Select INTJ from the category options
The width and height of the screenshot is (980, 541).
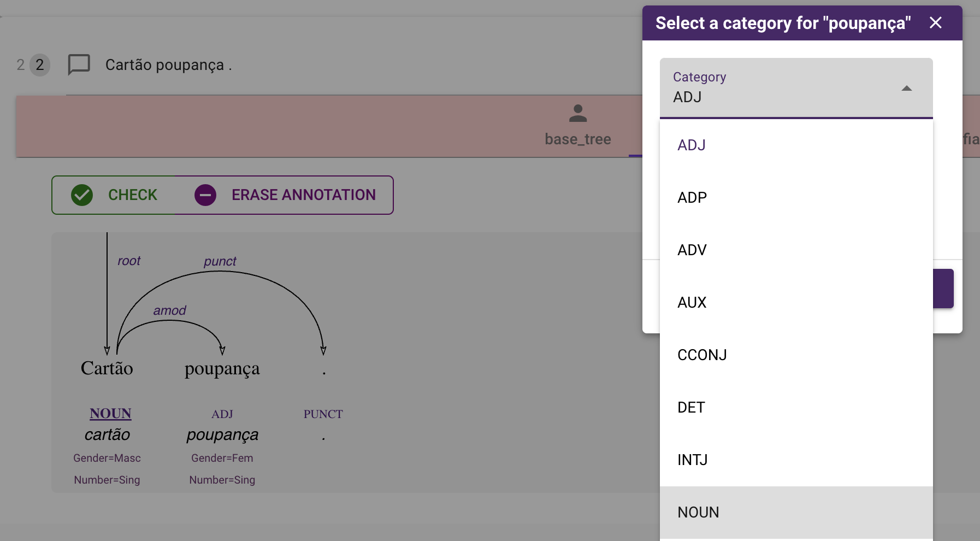(693, 460)
